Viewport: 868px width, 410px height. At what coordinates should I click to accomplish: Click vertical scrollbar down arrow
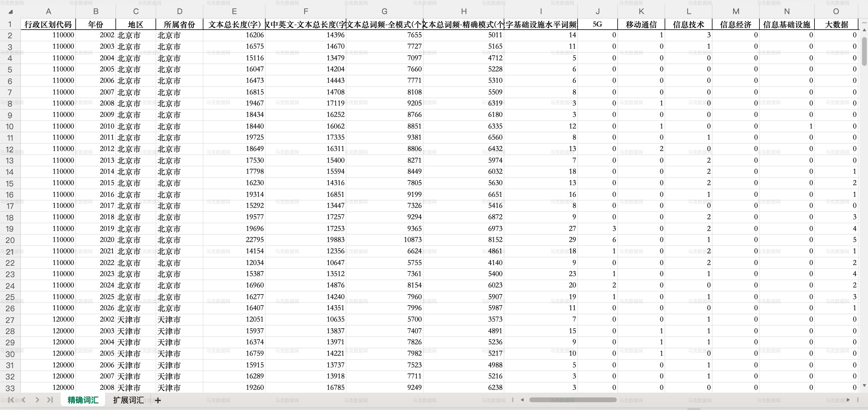pyautogui.click(x=864, y=385)
